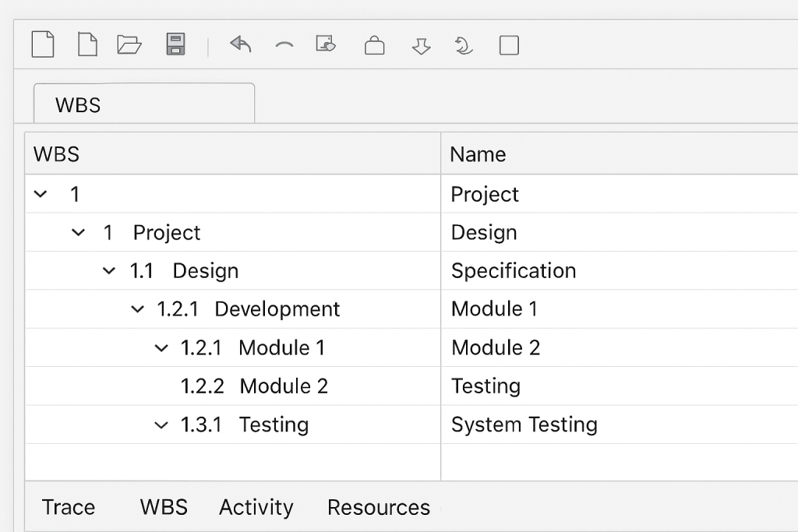Click the Name column header
The width and height of the screenshot is (798, 532).
(478, 153)
